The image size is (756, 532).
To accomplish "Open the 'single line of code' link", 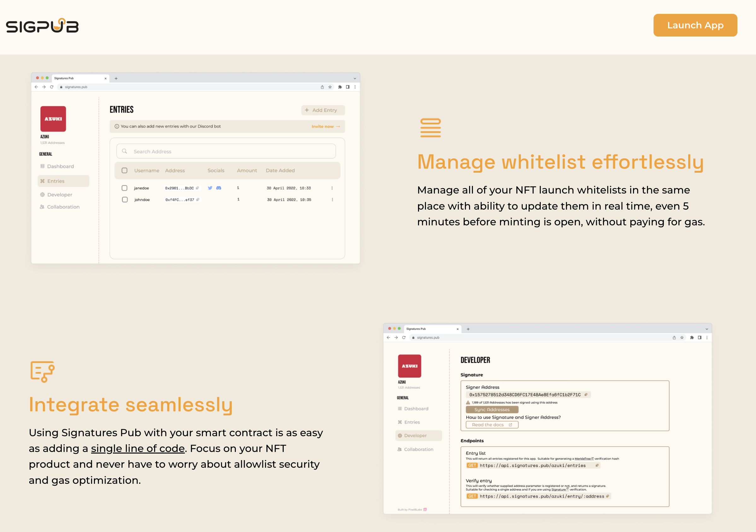I will point(138,448).
